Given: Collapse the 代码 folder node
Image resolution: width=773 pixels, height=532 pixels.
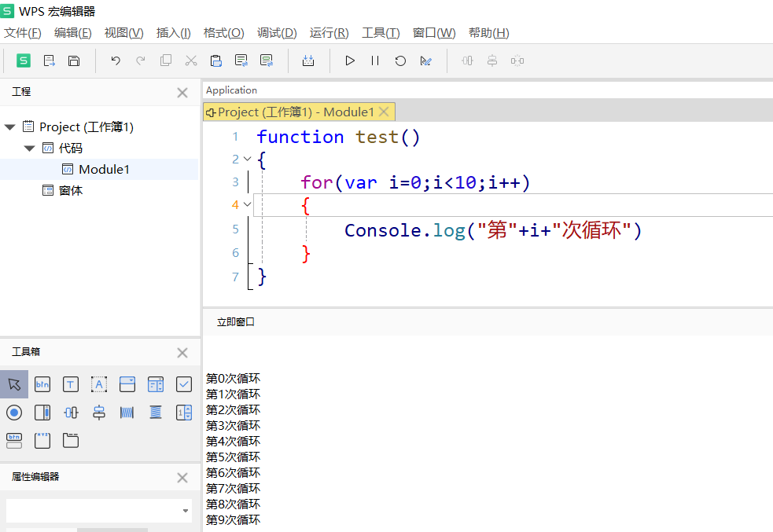Looking at the screenshot, I should pyautogui.click(x=30, y=149).
